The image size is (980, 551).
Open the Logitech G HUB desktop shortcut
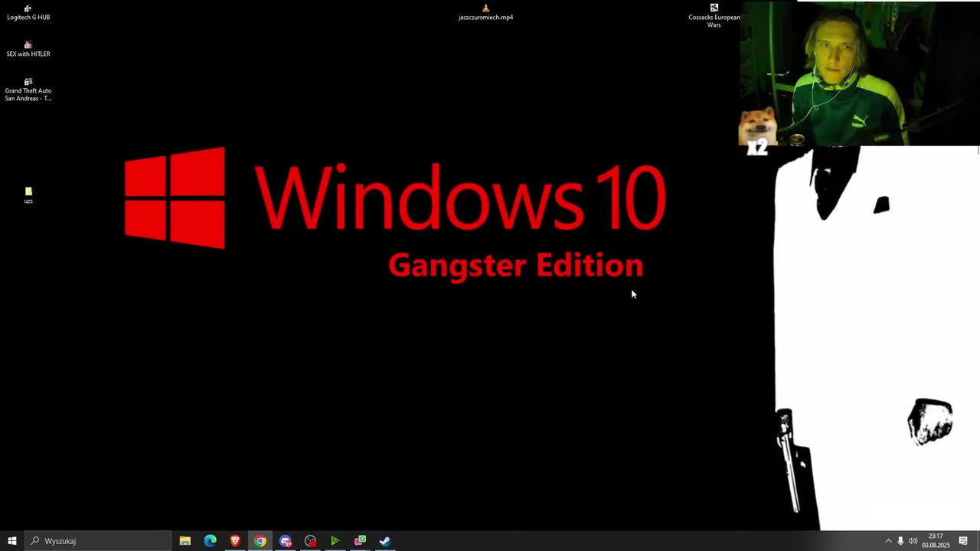tap(28, 13)
